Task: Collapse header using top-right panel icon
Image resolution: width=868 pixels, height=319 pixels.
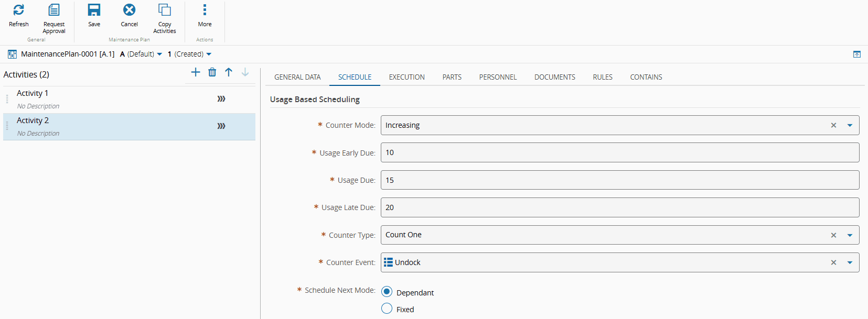Action: 857,54
